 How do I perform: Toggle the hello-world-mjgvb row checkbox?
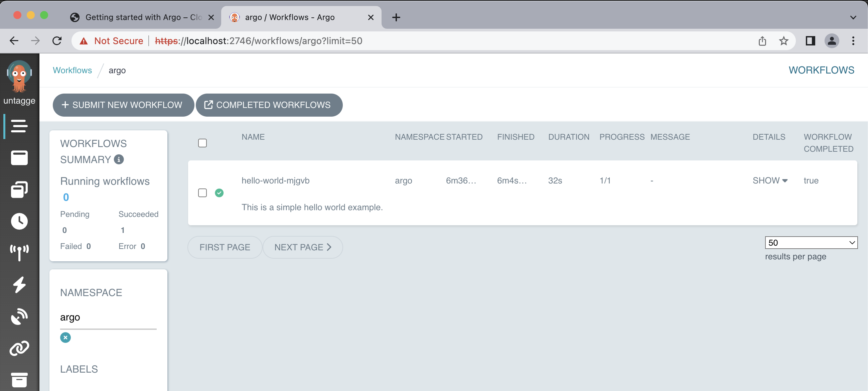click(x=202, y=193)
